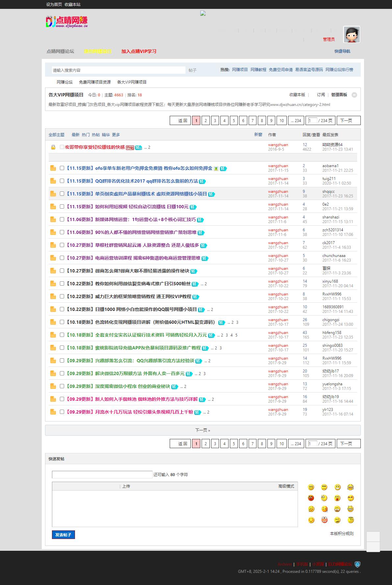Open 帖子 search type selector
The width and height of the screenshot is (392, 585).
pyautogui.click(x=192, y=70)
